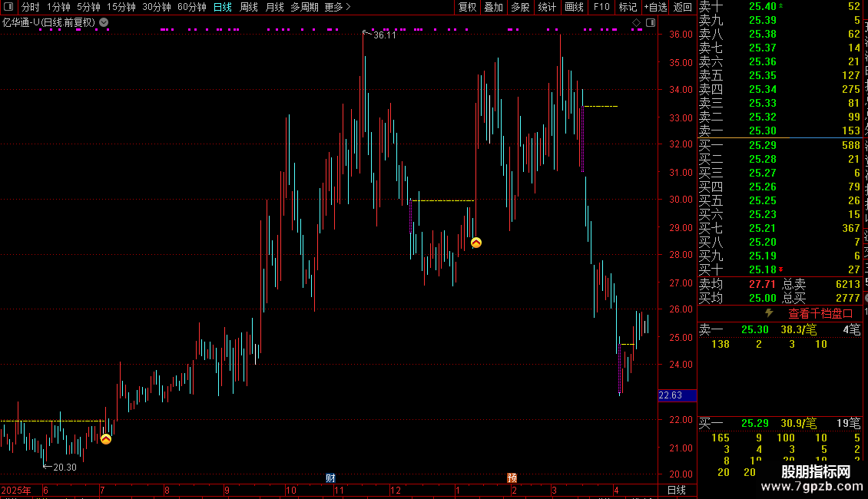
Task: Click the buy signal arrow near 28.50
Action: (476, 243)
